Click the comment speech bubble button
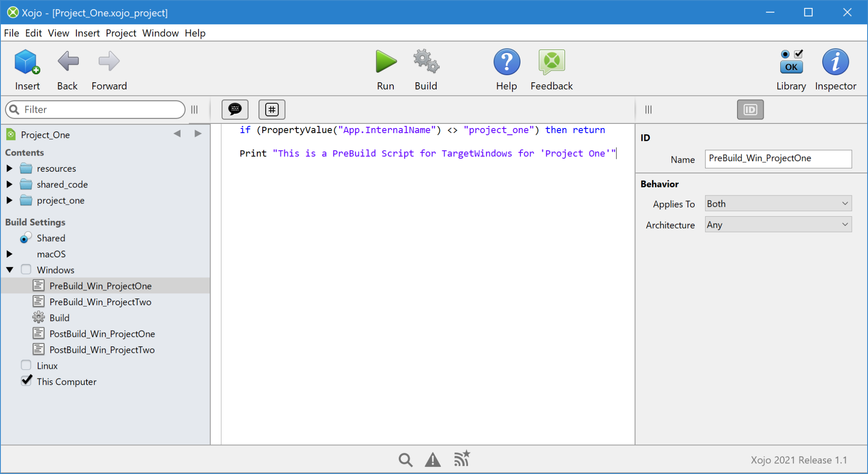 tap(235, 110)
